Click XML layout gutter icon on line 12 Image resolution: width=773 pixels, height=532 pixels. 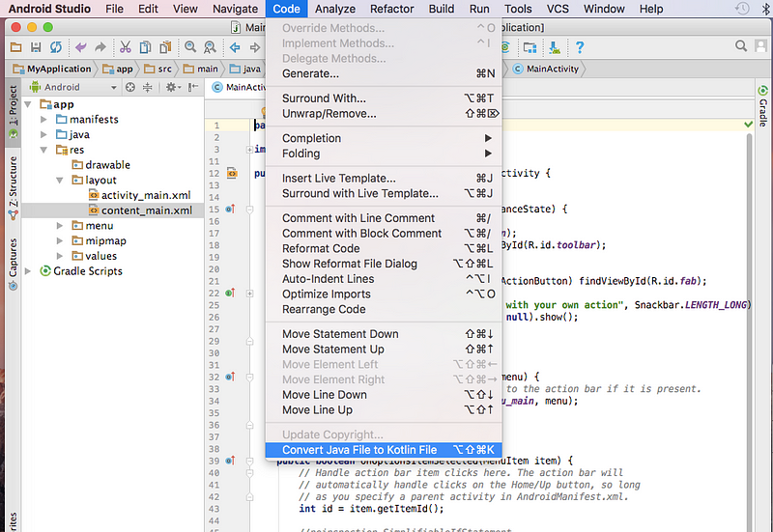pyautogui.click(x=232, y=174)
